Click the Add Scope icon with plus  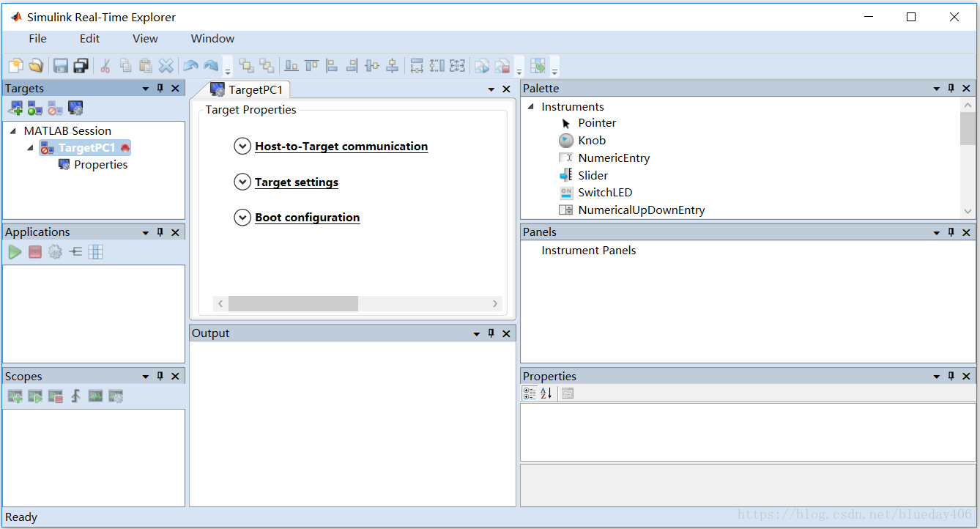coord(15,396)
